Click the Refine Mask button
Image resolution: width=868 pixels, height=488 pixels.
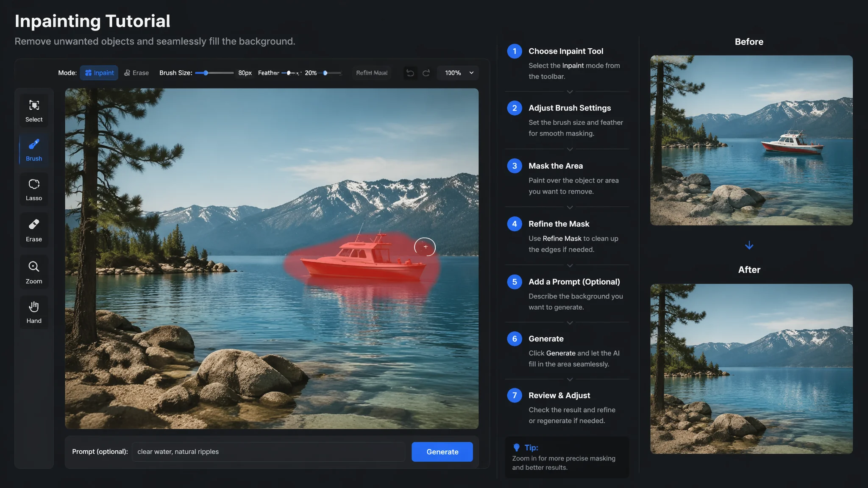pos(372,73)
